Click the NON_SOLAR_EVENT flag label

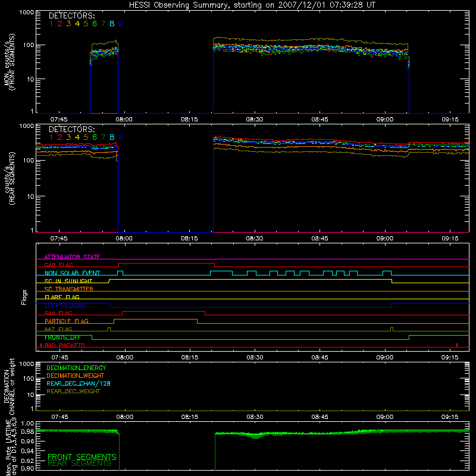click(x=72, y=273)
